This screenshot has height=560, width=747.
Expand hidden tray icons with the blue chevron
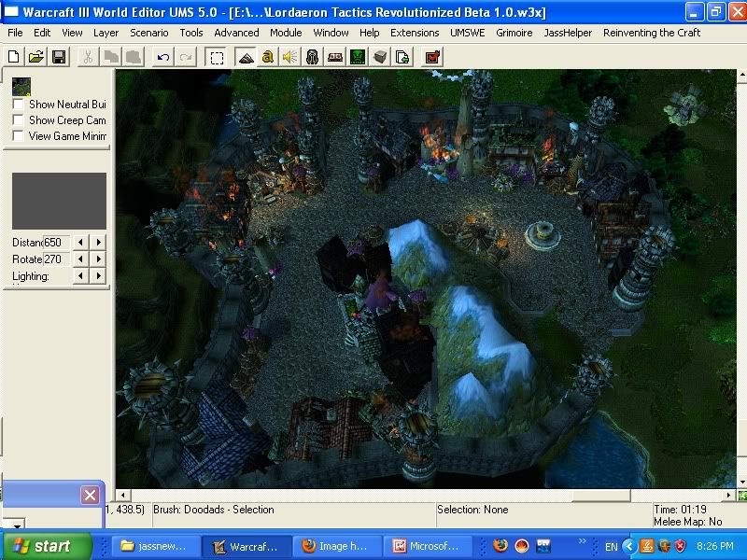coord(629,546)
